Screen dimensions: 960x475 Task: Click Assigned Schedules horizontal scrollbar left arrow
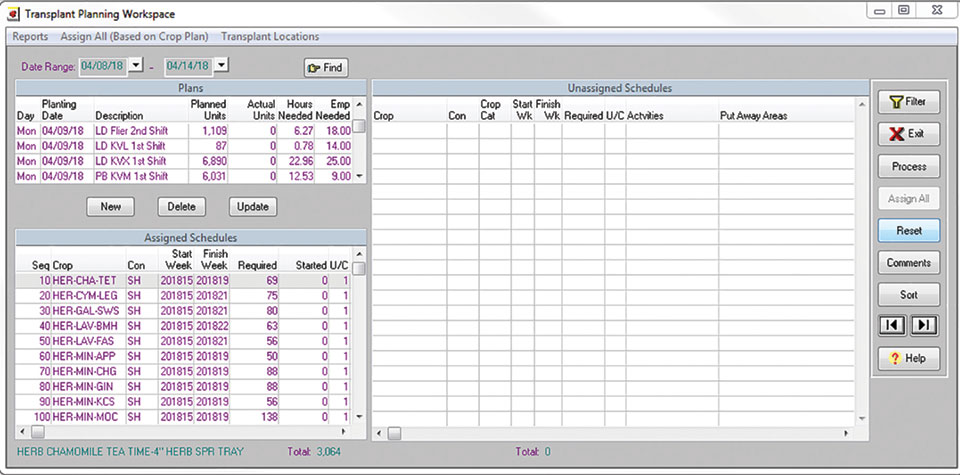click(x=23, y=432)
